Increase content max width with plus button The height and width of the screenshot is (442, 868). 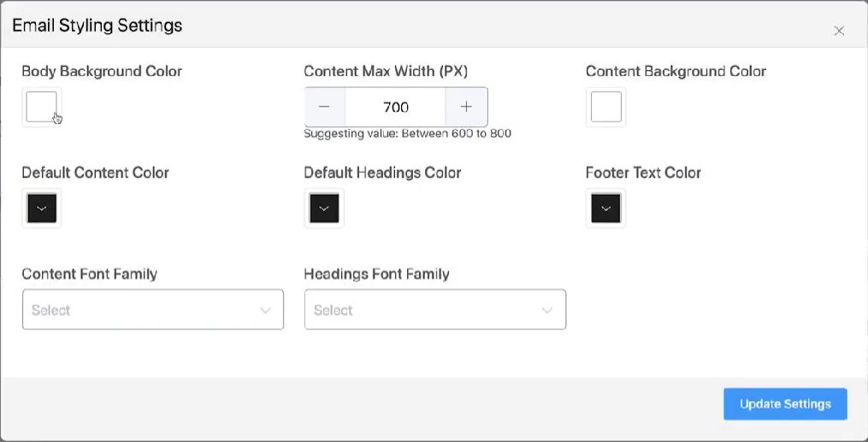pyautogui.click(x=466, y=107)
